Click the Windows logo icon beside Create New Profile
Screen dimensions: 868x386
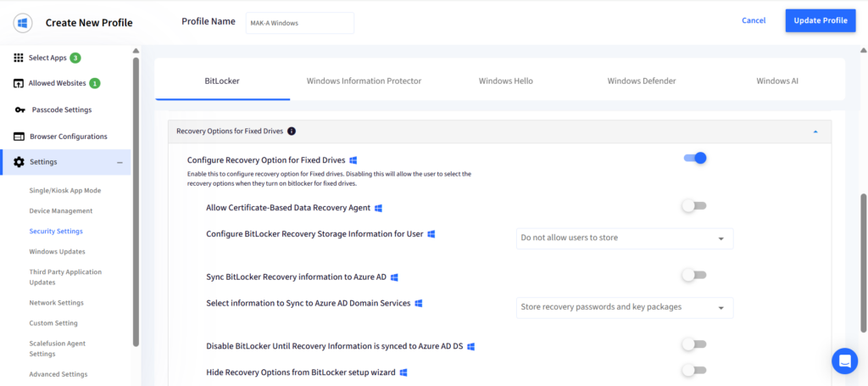23,23
